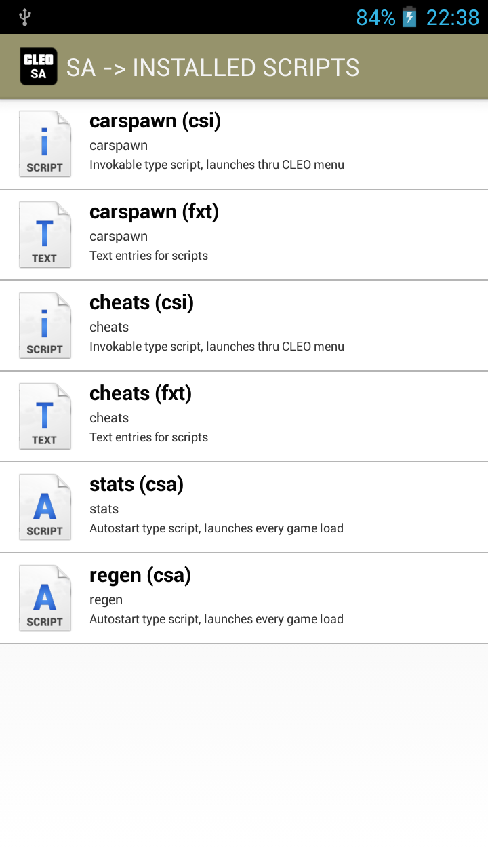Tap the stats (csa) autostart script icon
Image resolution: width=488 pixels, height=868 pixels.
pyautogui.click(x=45, y=507)
